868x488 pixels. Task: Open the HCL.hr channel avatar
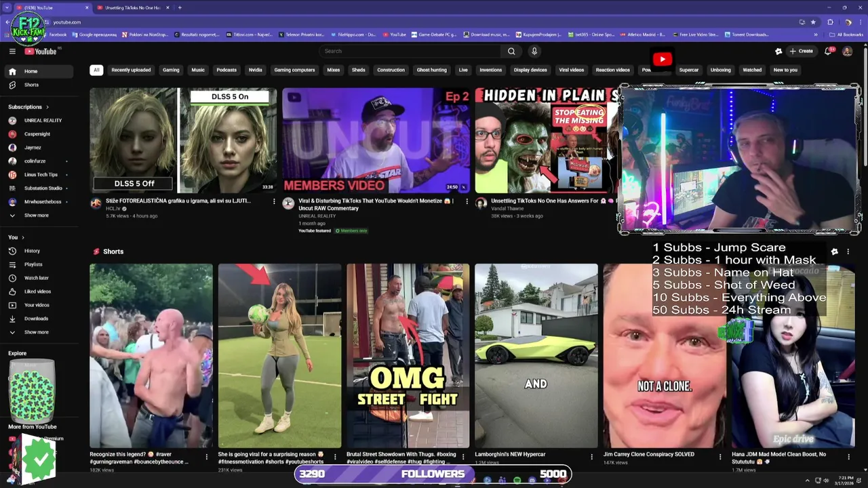click(x=96, y=203)
